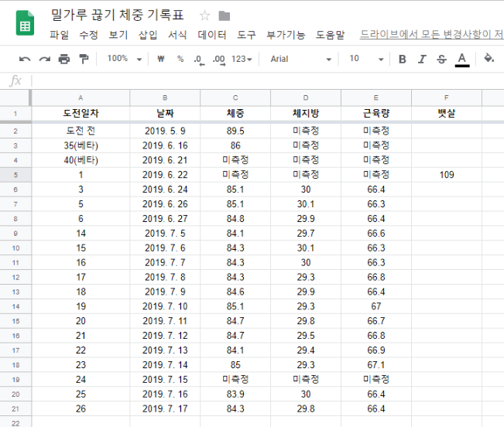Click the select-all corner box
504x427 pixels.
click(15, 98)
